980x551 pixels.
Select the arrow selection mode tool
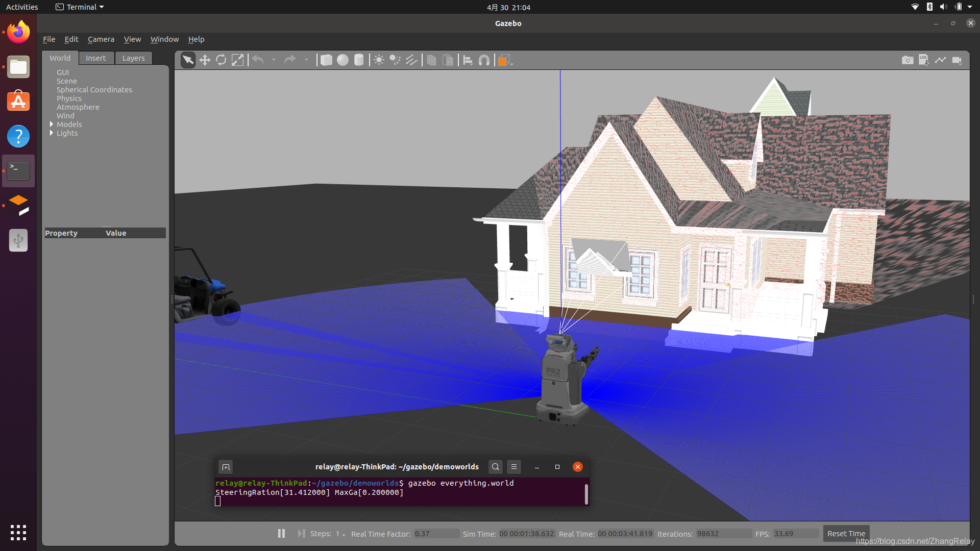(188, 60)
